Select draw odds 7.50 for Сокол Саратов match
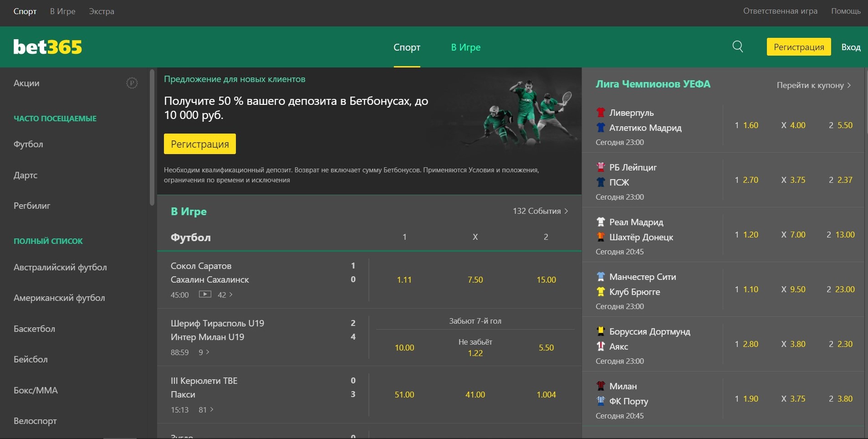This screenshot has height=439, width=868. click(475, 280)
